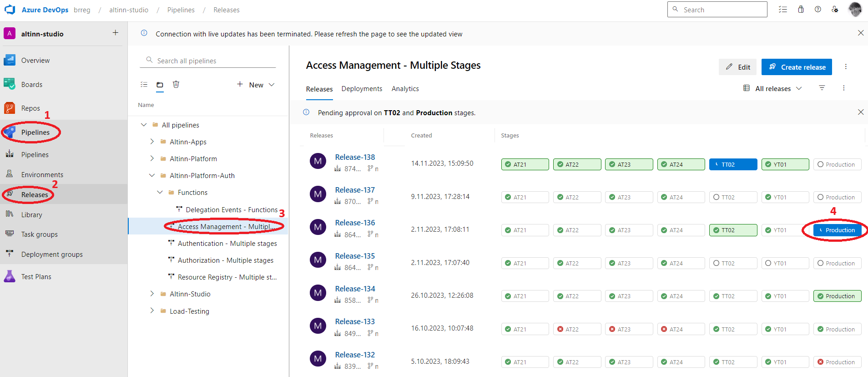The height and width of the screenshot is (377, 868).
Task: Open Releases in the sidebar
Action: (x=35, y=194)
